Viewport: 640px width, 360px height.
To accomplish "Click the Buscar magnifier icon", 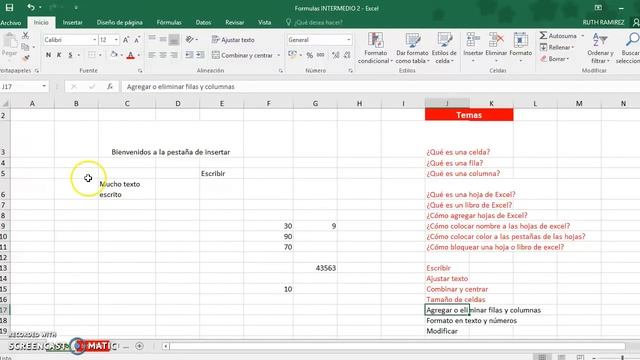I will (632, 40).
